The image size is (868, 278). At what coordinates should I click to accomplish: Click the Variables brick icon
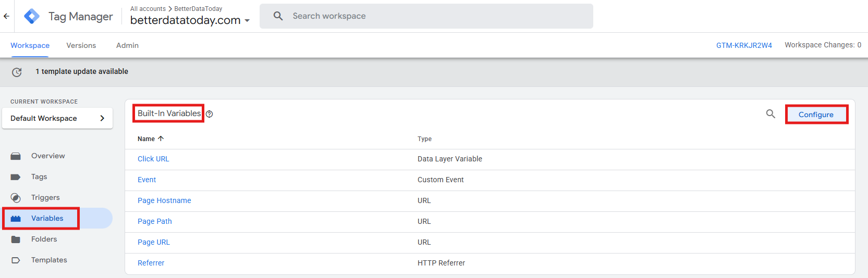(x=16, y=219)
